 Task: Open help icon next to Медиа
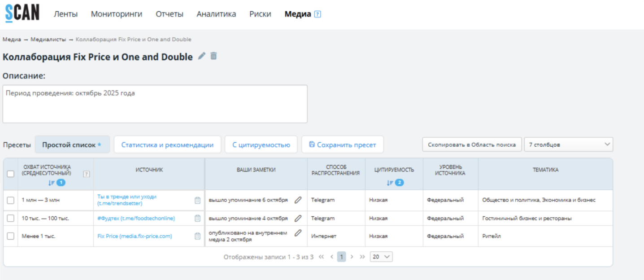point(318,14)
